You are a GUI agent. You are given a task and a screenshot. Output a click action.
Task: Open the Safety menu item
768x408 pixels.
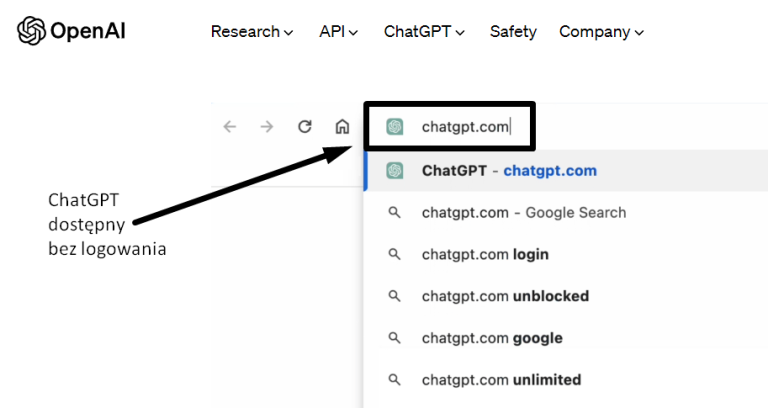[513, 32]
